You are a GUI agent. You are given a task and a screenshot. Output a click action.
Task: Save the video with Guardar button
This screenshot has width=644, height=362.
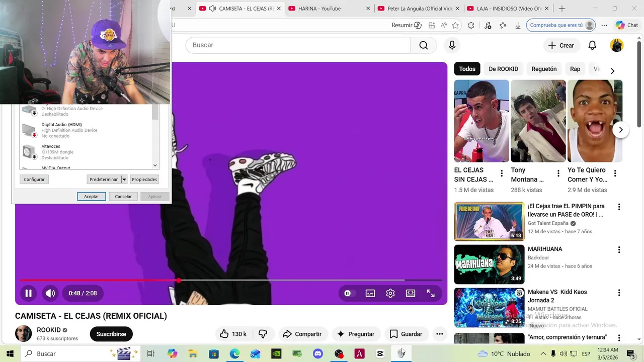(x=406, y=334)
